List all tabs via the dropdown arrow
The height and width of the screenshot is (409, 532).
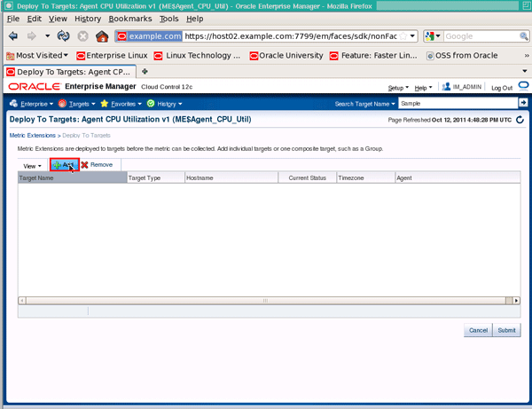(x=525, y=71)
